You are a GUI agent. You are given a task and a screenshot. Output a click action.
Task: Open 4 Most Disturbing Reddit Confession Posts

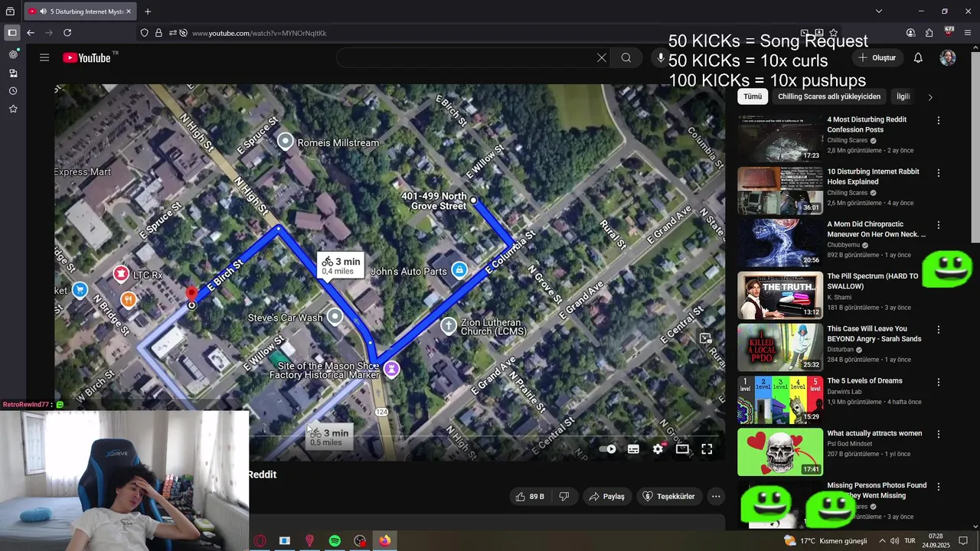pos(867,125)
